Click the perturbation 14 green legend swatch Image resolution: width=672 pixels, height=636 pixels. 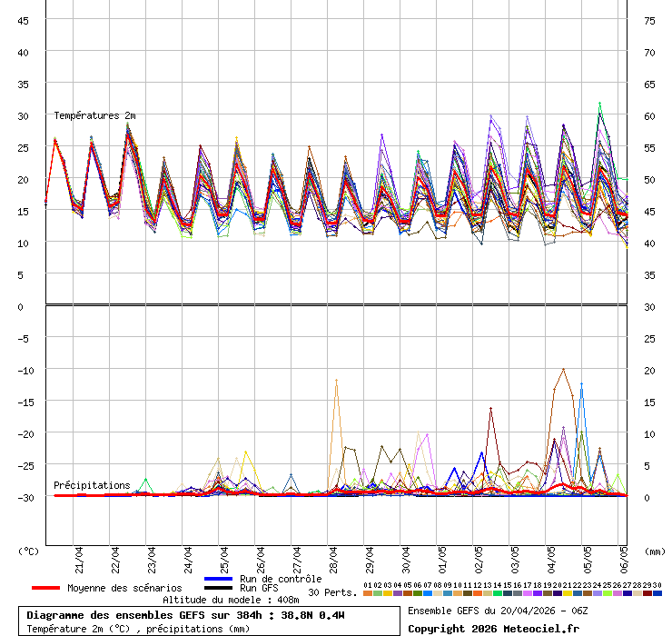pyautogui.click(x=498, y=593)
